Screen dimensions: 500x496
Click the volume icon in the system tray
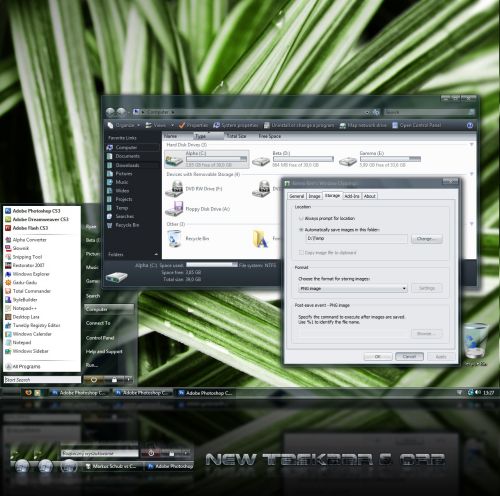click(x=478, y=392)
